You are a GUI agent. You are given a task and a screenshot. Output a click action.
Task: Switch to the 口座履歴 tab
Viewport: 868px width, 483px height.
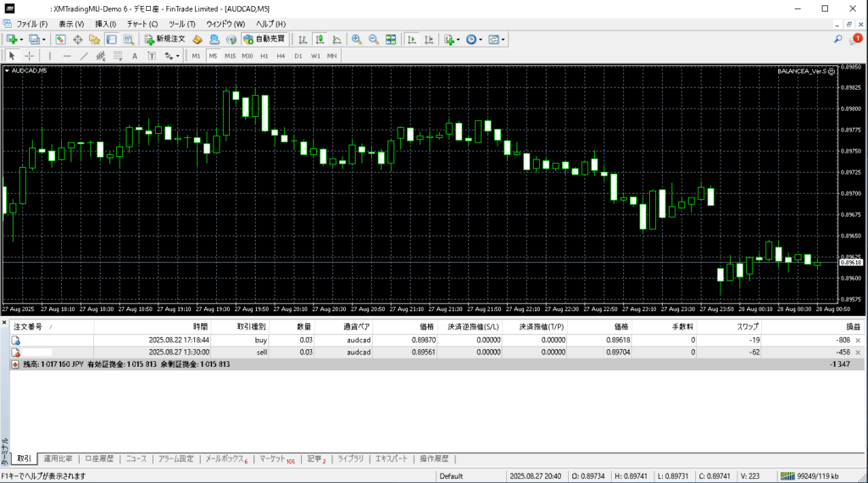(x=99, y=458)
